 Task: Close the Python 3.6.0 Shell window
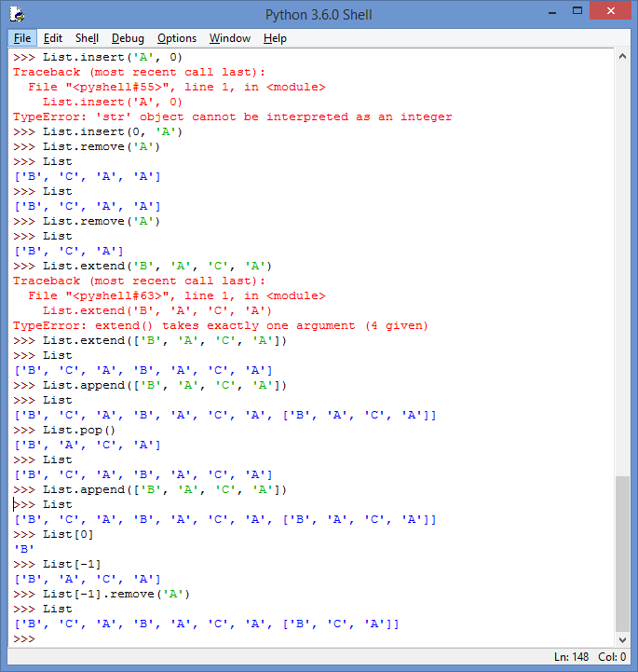click(x=610, y=10)
